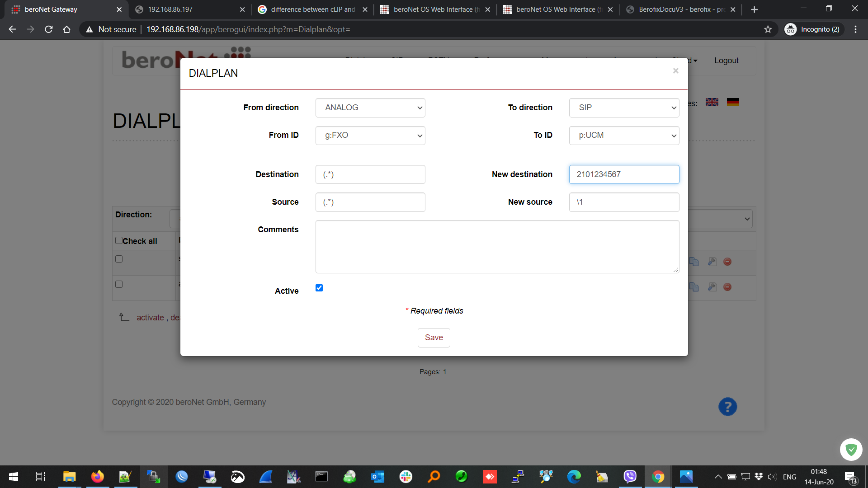868x488 pixels.
Task: Expand the To ID p:UCM dropdown
Action: [x=624, y=135]
